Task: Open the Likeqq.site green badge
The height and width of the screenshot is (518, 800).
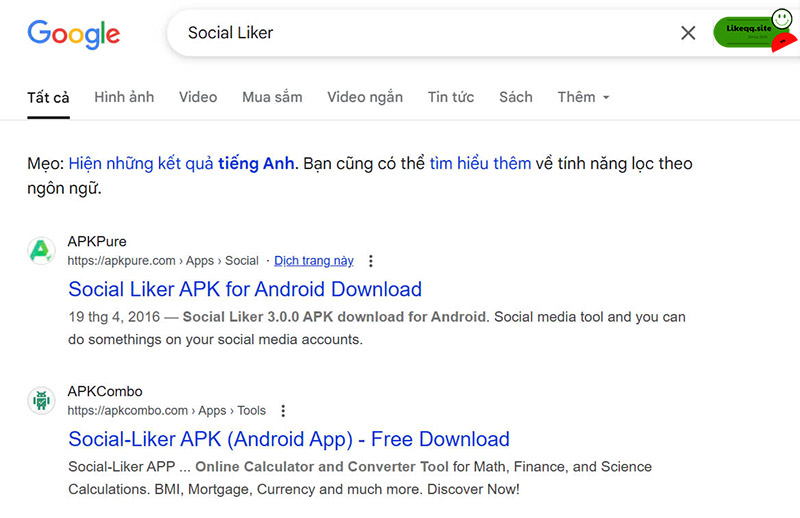Action: tap(754, 32)
